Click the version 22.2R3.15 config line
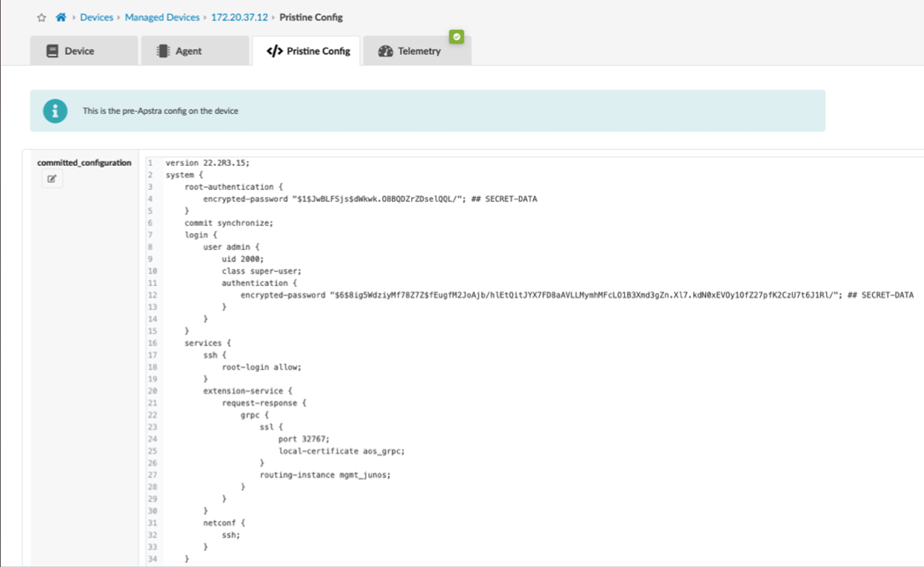Viewport: 924px width, 567px height. tap(207, 163)
